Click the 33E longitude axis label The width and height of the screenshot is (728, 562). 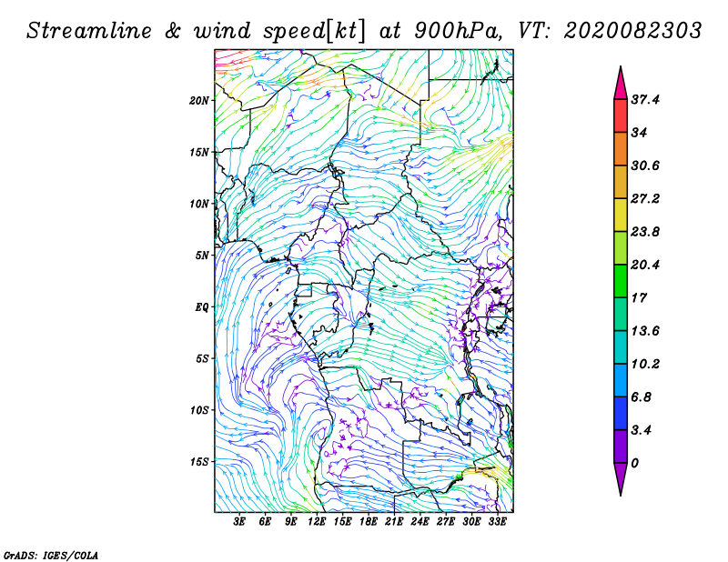pos(497,521)
